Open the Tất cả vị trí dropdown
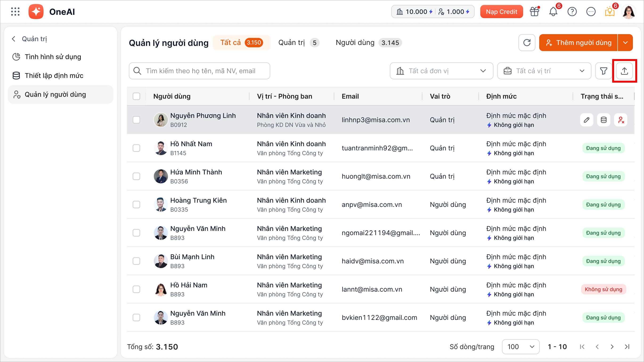 (544, 71)
